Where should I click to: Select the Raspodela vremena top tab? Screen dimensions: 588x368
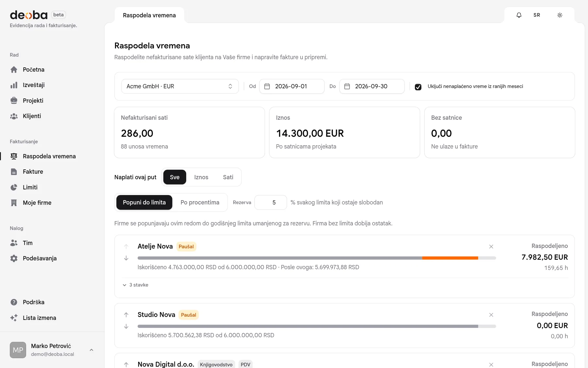coord(149,15)
